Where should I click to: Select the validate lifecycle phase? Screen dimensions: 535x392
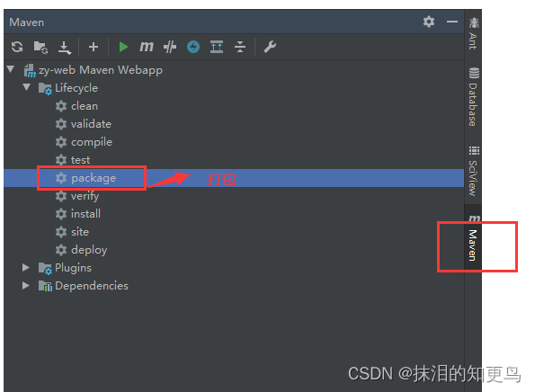[x=91, y=124]
